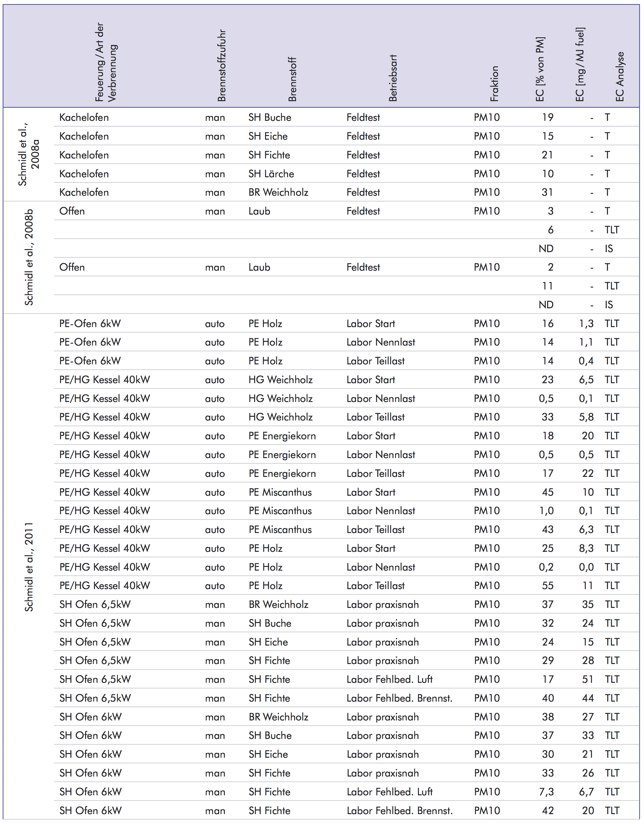Click the 'Feuerung / Art der Verbrennung' column header

tap(106, 62)
